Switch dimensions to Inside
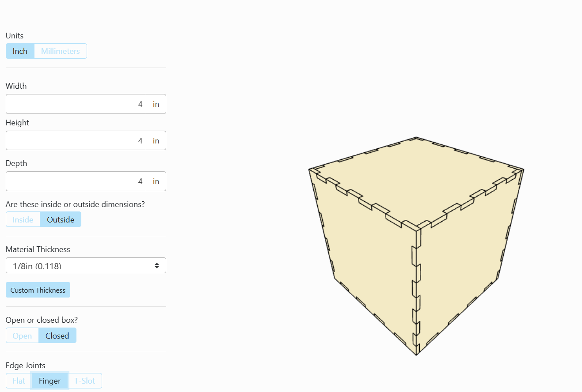 tap(23, 219)
